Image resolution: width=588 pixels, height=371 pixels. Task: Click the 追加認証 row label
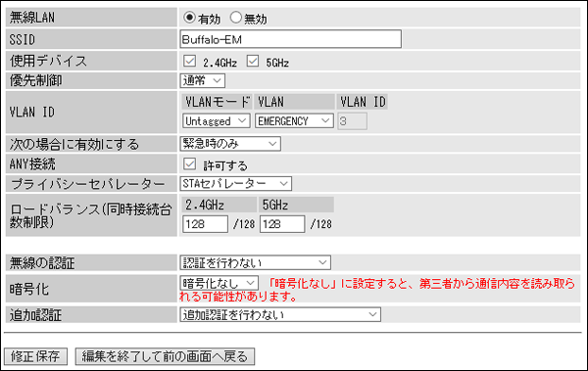coord(35,315)
